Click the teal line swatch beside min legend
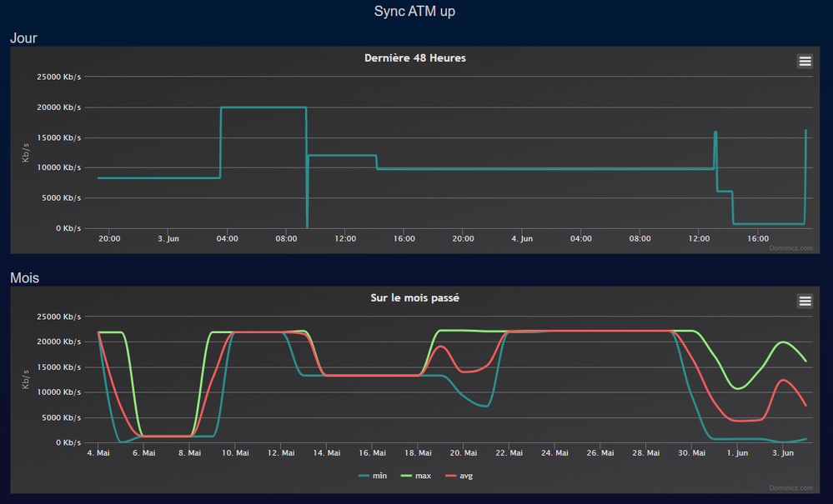 pyautogui.click(x=364, y=476)
